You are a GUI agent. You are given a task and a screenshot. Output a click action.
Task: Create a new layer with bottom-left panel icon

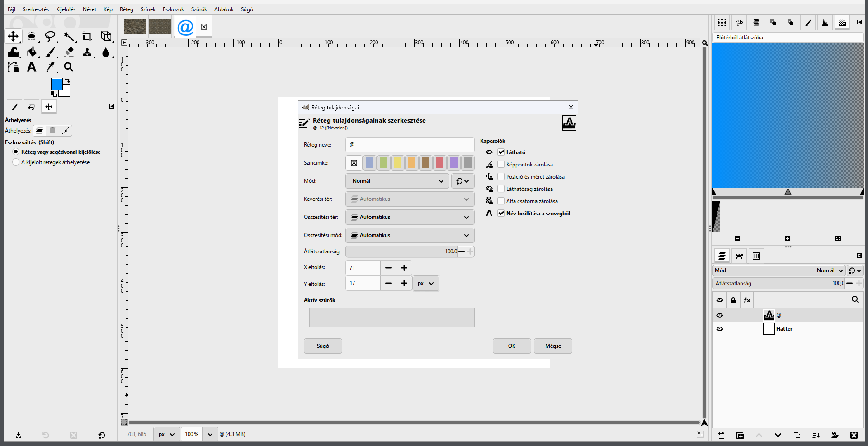point(722,435)
